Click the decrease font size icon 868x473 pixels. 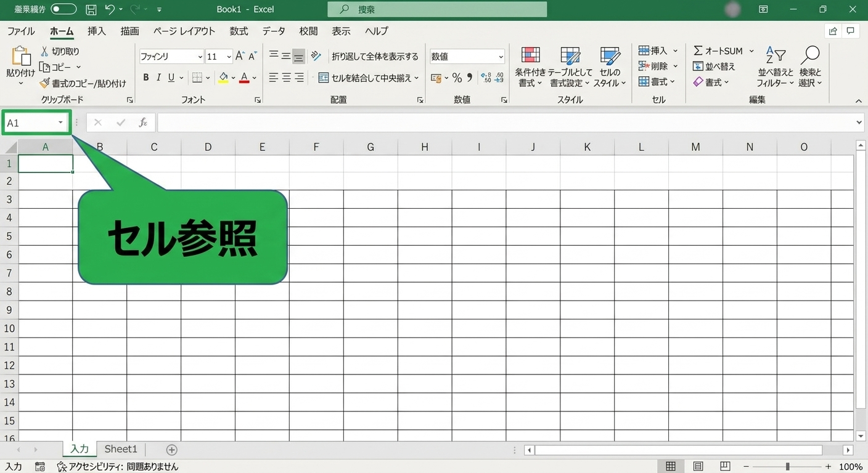pyautogui.click(x=252, y=56)
